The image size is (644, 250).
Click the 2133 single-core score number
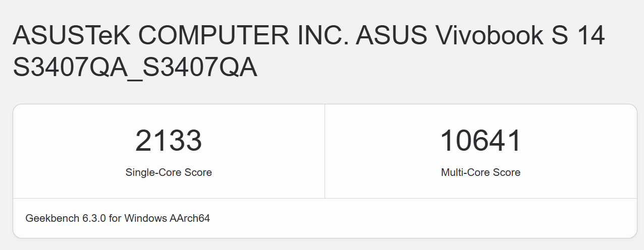[x=169, y=141]
